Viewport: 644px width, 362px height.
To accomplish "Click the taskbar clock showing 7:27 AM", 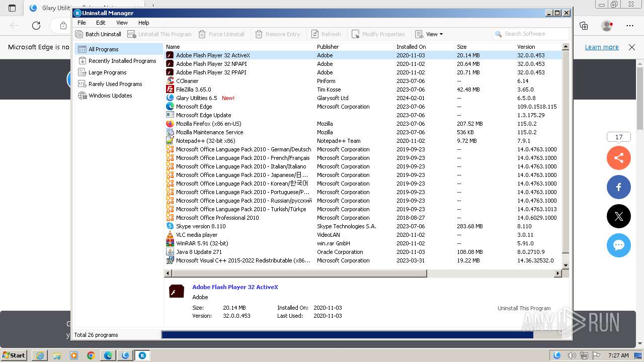I will click(618, 355).
